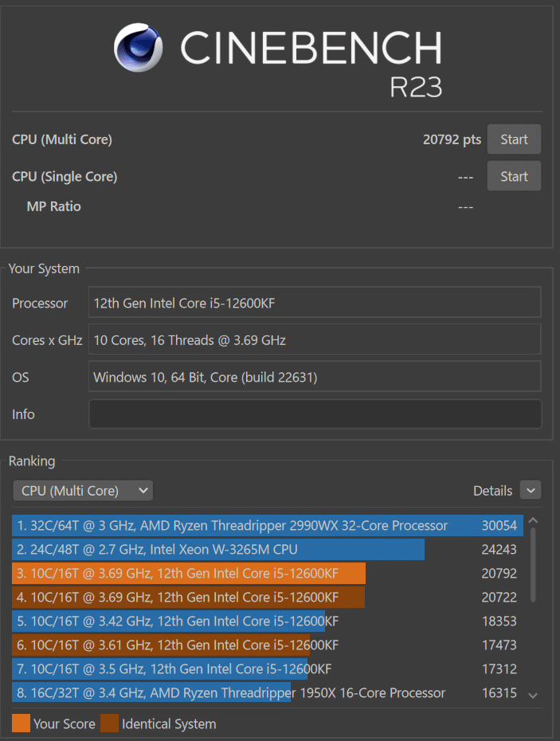
Task: Click the Your Score legend label
Action: [x=65, y=723]
